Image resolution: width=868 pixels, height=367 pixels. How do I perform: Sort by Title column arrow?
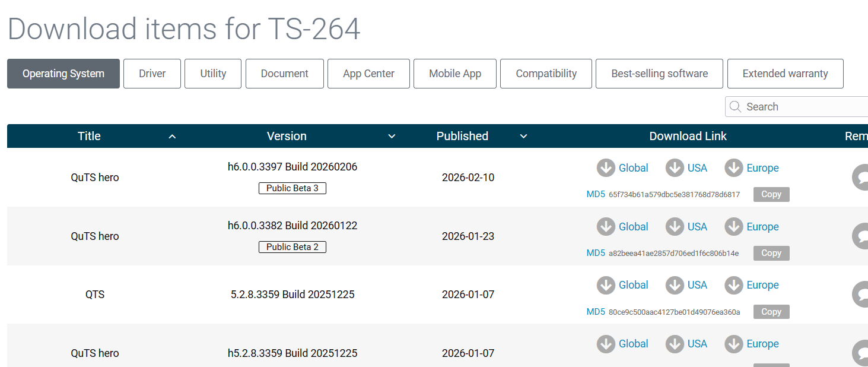172,137
